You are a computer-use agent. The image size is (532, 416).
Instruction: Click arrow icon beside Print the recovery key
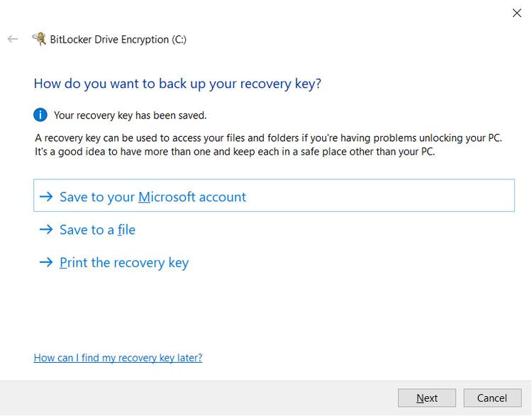pos(46,262)
